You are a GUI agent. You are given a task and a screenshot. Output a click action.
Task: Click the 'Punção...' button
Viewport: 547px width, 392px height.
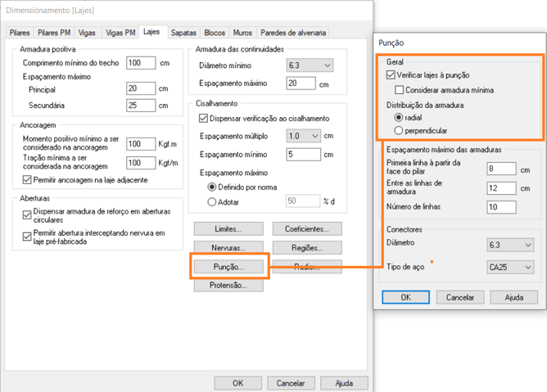point(228,267)
